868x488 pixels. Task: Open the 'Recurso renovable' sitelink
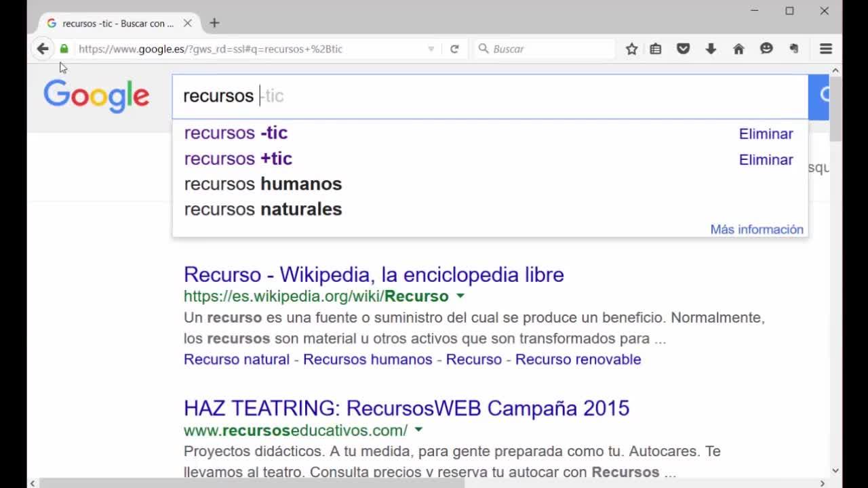[578, 359]
